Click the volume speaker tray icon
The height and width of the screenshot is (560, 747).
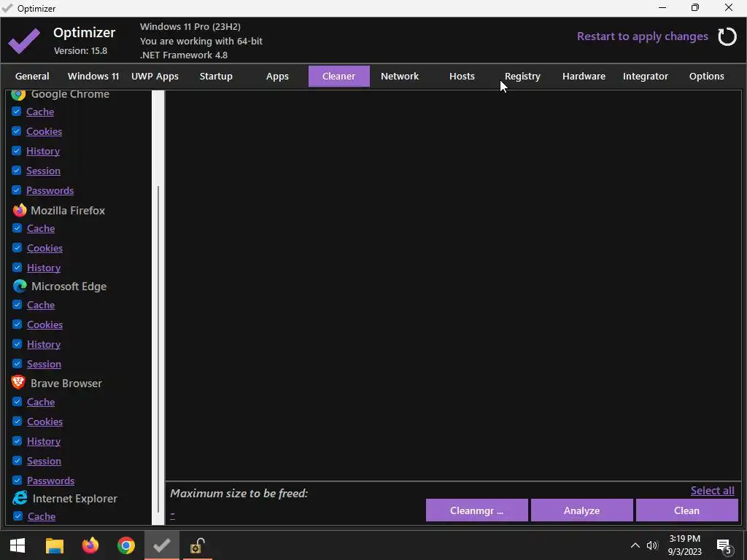coord(652,545)
